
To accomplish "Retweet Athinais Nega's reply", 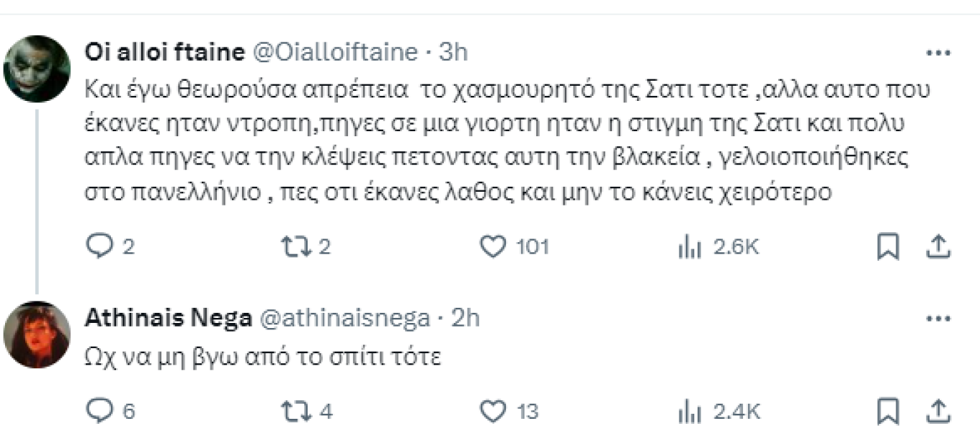I will (x=293, y=412).
